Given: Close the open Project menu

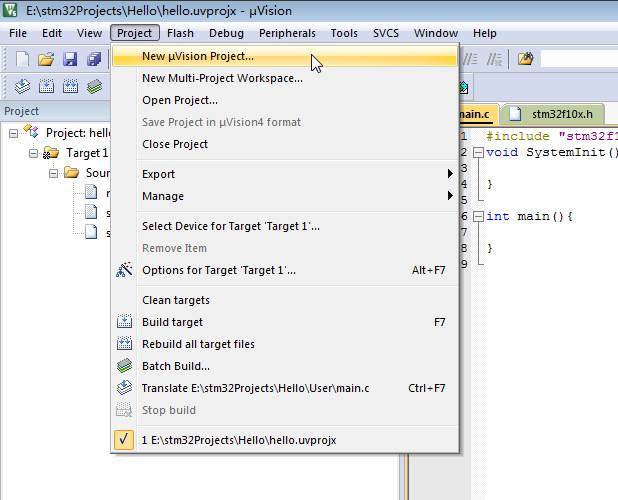Looking at the screenshot, I should tap(134, 33).
